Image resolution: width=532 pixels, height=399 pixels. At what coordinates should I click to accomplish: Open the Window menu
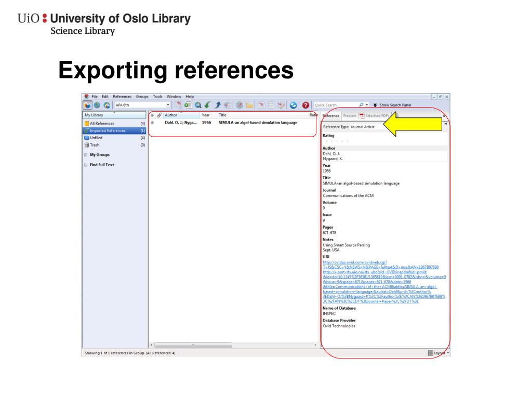click(174, 97)
